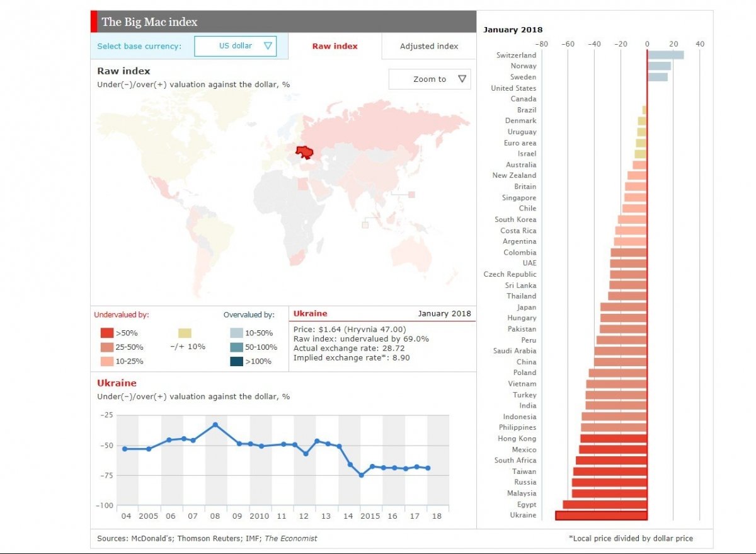This screenshot has height=554, width=756.
Task: Open the base currency dropdown showing US dollar
Action: coord(235,46)
